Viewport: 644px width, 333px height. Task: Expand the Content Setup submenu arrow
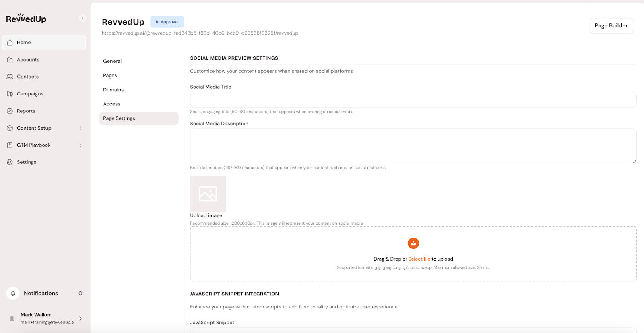point(80,128)
